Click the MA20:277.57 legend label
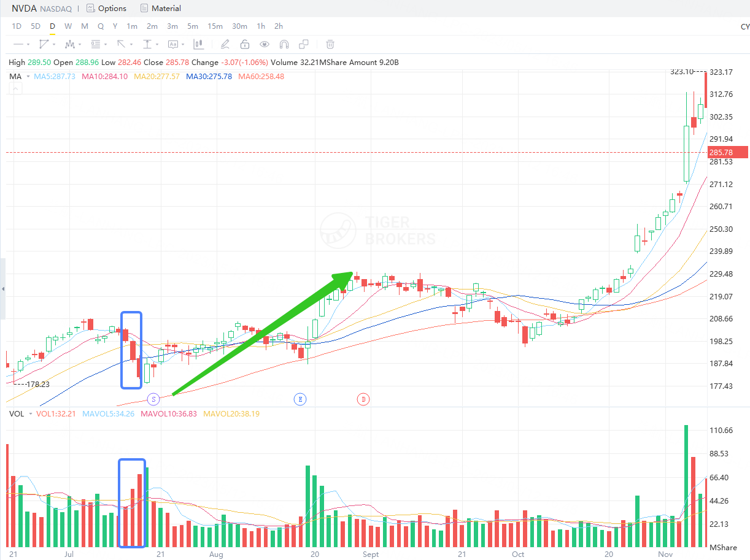 [157, 77]
